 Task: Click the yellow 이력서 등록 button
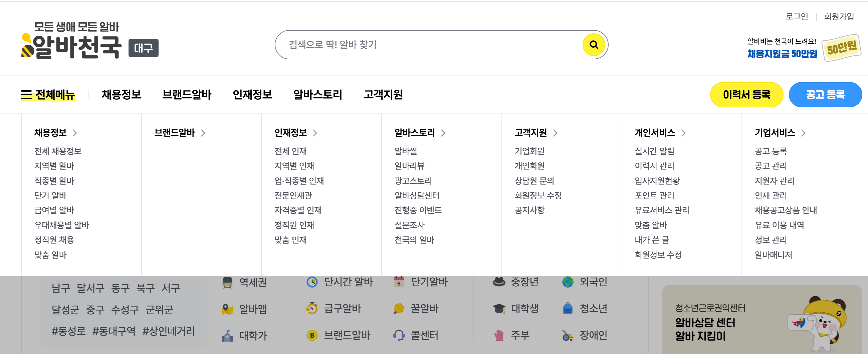(747, 95)
